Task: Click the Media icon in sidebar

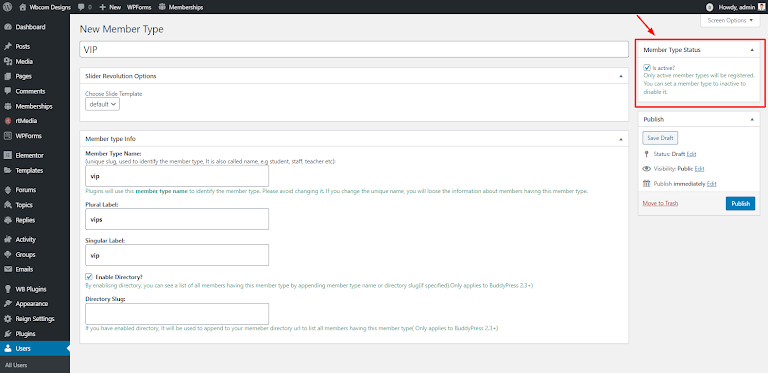Action: pos(7,62)
